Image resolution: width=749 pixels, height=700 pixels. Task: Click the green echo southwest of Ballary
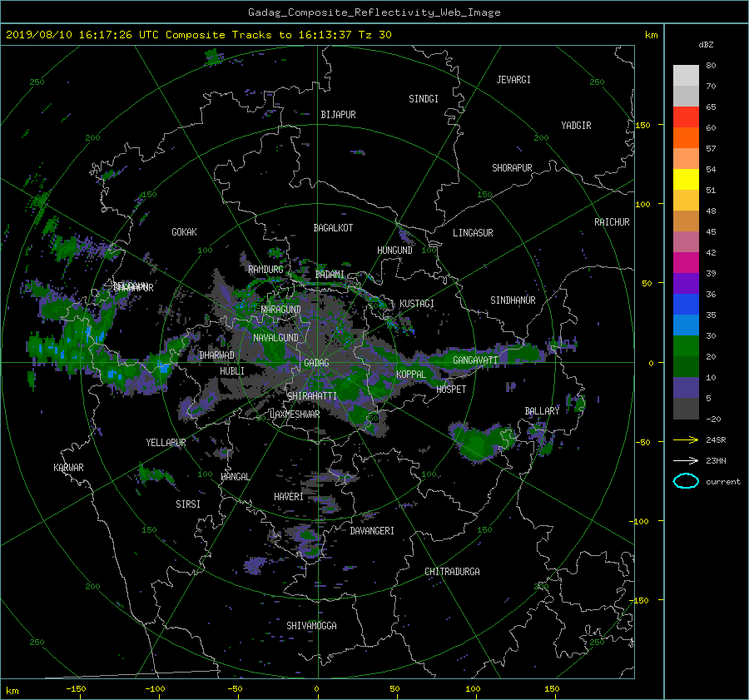483,442
